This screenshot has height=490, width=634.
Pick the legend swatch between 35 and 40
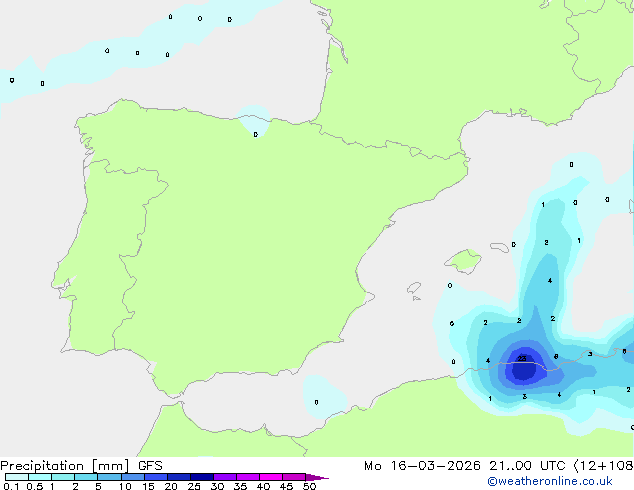(x=248, y=477)
